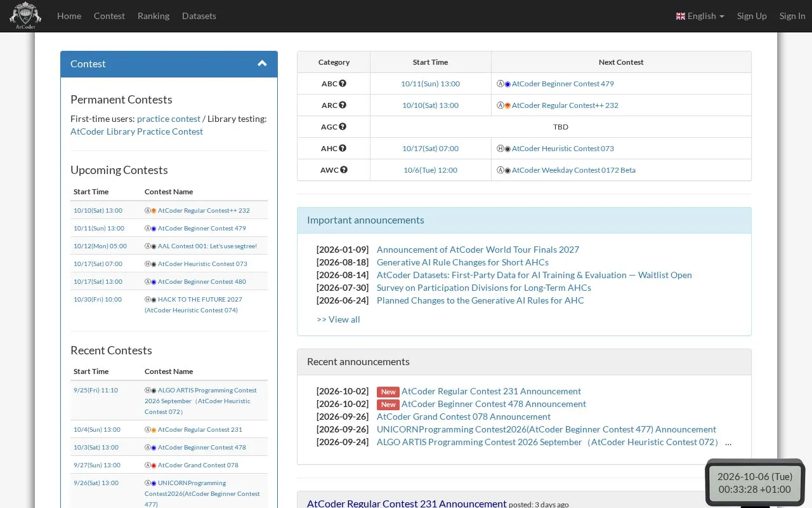Image resolution: width=812 pixels, height=508 pixels.
Task: Open the English language dropdown
Action: tap(700, 16)
